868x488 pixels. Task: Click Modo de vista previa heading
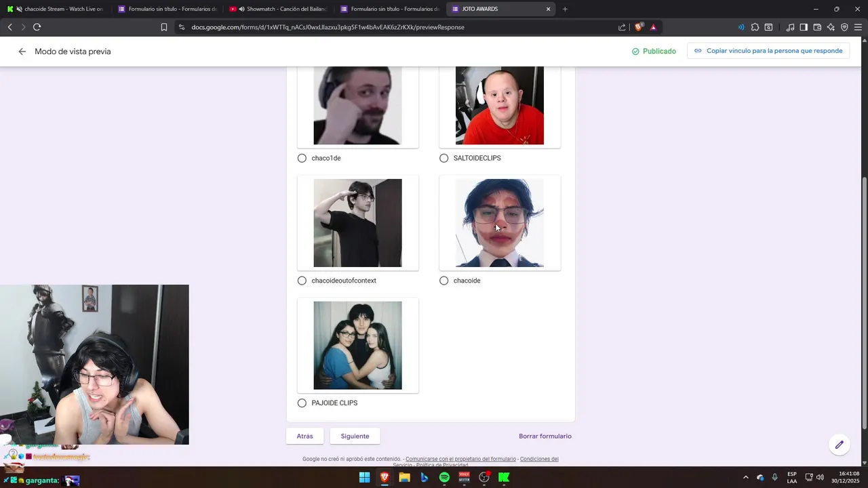coord(73,52)
